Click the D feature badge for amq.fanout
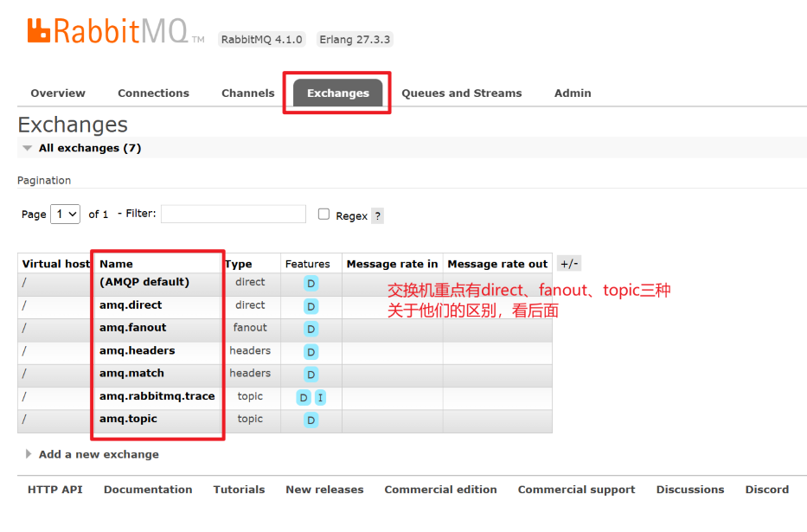This screenshot has height=532, width=807. pyautogui.click(x=311, y=329)
